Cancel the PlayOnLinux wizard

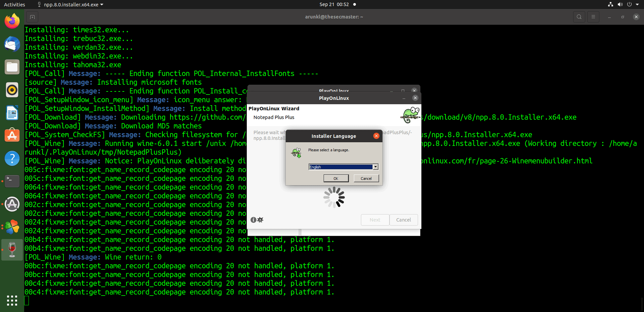(404, 220)
